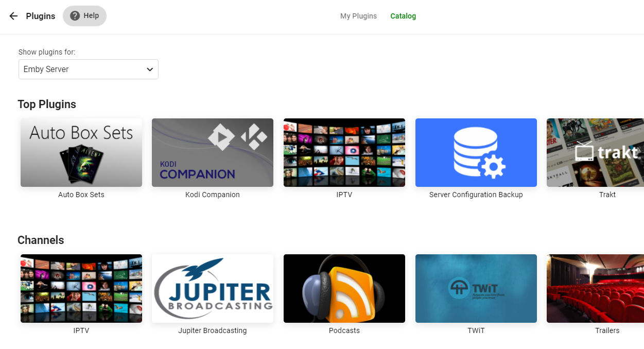Open the Auto Box Sets plugin thumbnail
The height and width of the screenshot is (349, 644).
(x=81, y=152)
